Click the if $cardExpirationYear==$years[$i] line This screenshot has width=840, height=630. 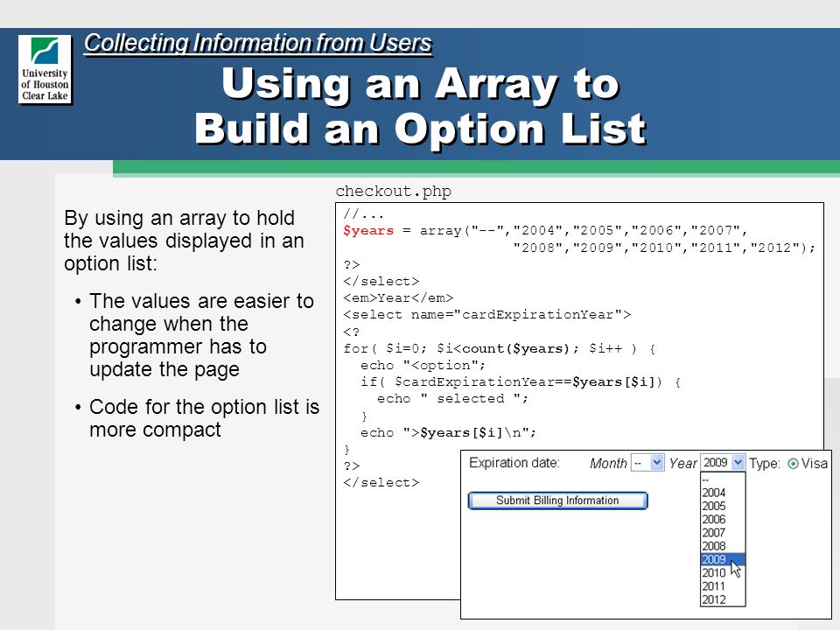tap(520, 382)
